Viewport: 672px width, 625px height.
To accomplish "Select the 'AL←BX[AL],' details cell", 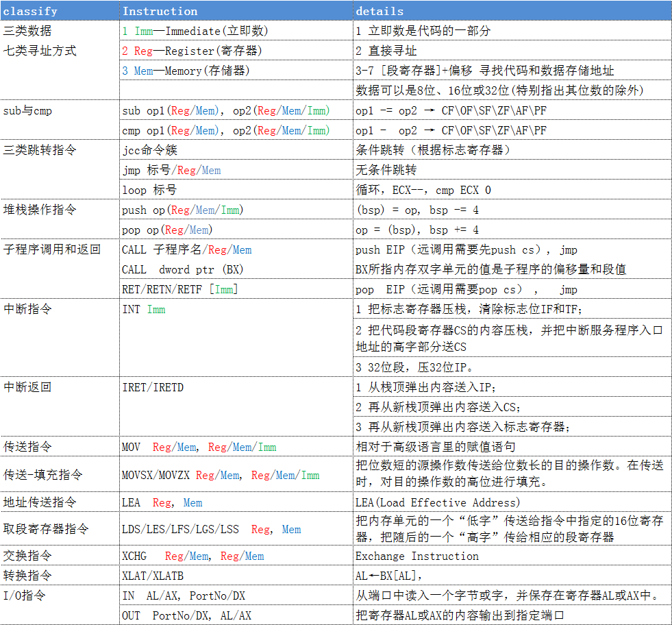I will [512, 575].
